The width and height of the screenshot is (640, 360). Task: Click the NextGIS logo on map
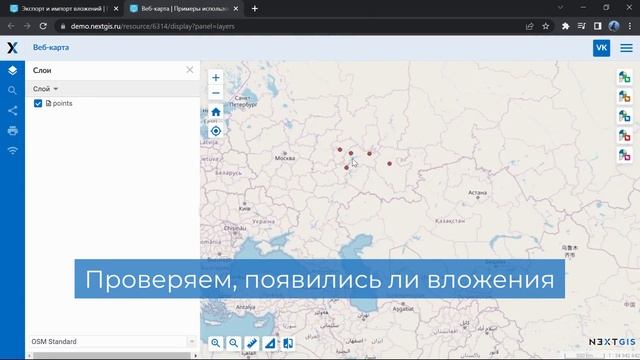(611, 342)
